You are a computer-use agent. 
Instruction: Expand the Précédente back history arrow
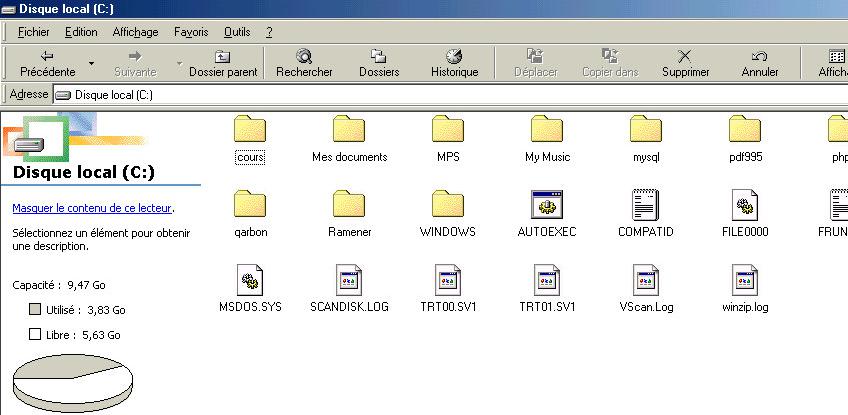pos(91,63)
